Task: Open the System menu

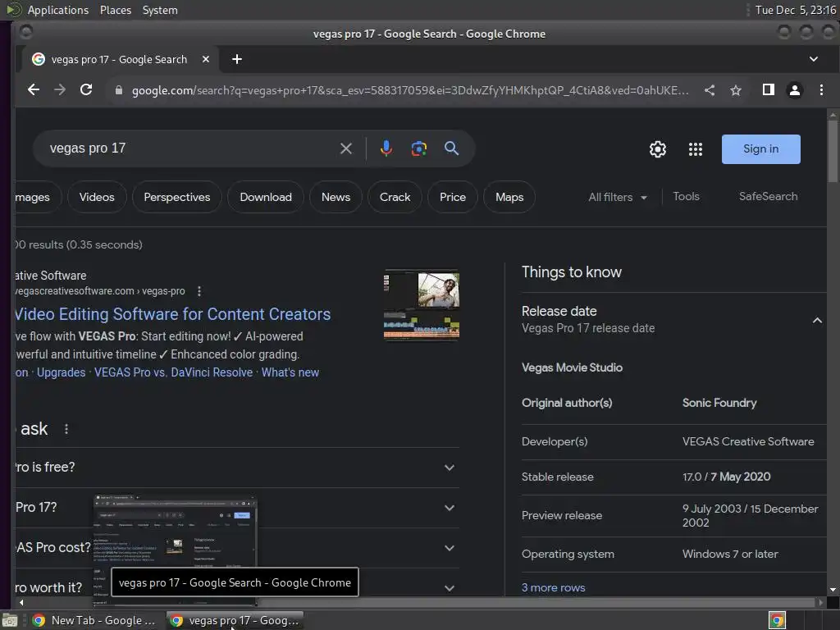Action: click(160, 10)
